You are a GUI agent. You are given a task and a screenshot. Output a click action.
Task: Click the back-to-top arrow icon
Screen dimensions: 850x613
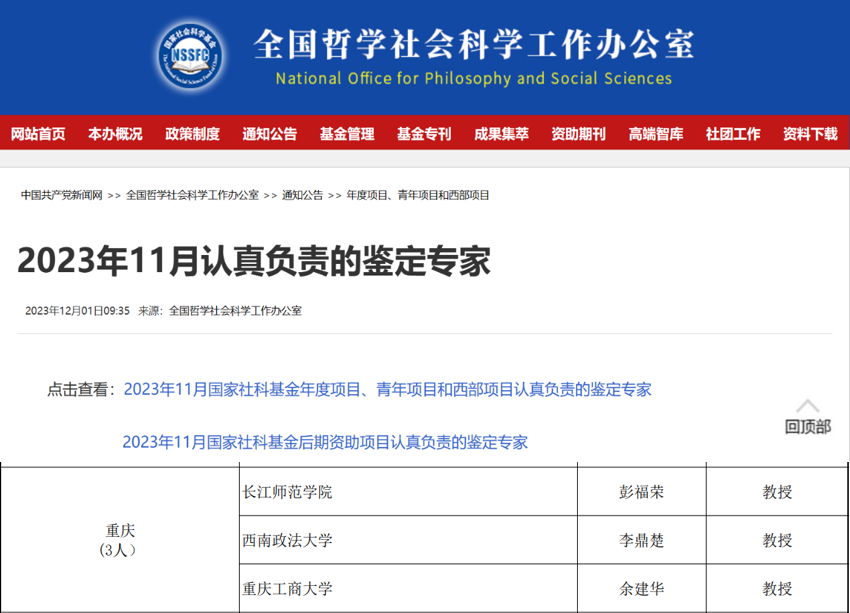tap(807, 405)
